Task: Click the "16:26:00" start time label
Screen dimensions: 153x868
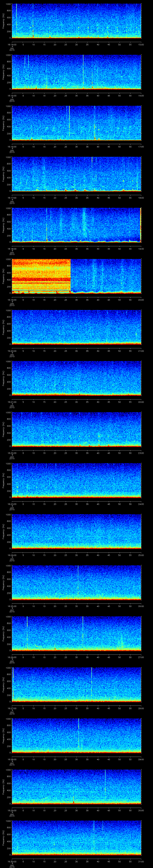Action: click(x=12, y=657)
